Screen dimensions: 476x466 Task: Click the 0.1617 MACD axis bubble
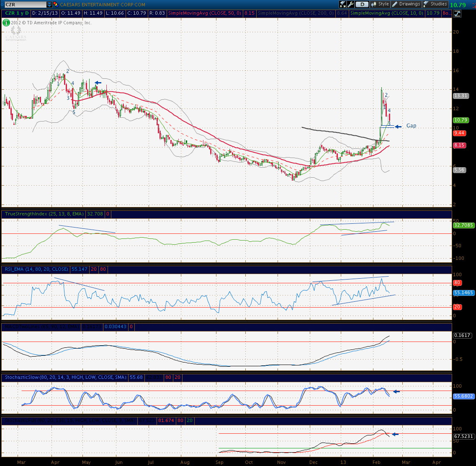(x=462, y=335)
